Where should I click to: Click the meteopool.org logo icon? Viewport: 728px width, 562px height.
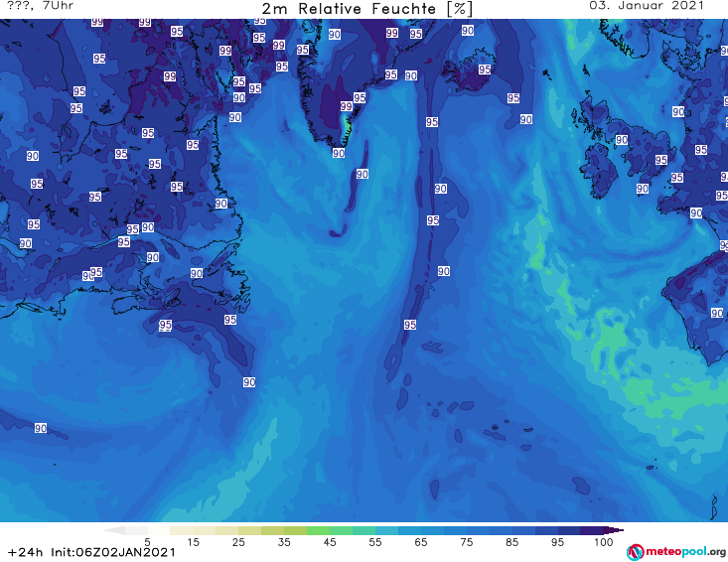[x=636, y=552]
